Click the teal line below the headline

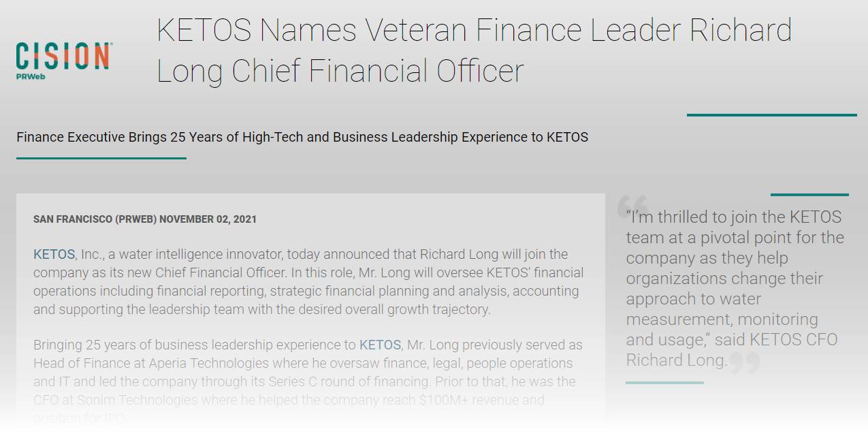tap(771, 115)
